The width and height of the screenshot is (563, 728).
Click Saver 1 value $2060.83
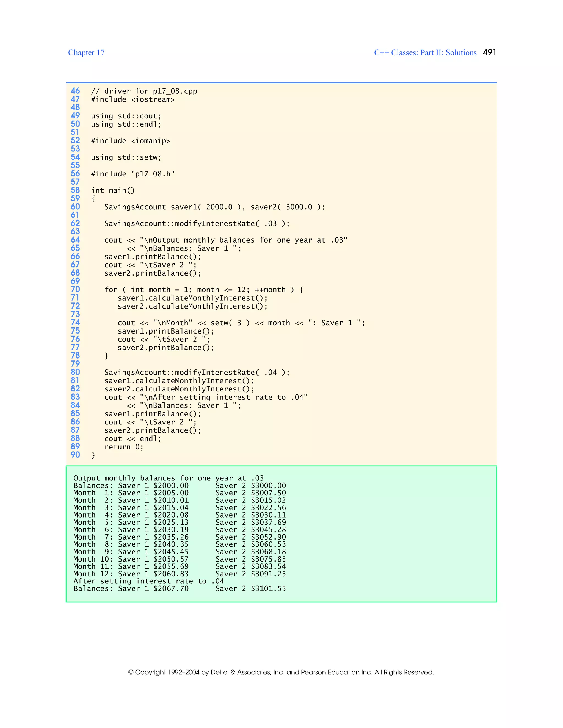(171, 574)
